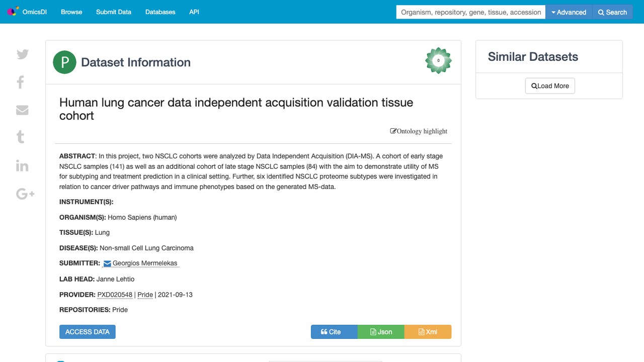Click the Dataset Information heading
Viewport: 644px width, 362px height.
click(136, 62)
